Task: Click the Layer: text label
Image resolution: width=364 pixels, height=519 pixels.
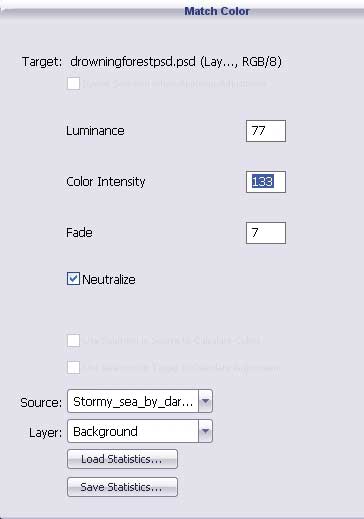Action: [x=45, y=433]
